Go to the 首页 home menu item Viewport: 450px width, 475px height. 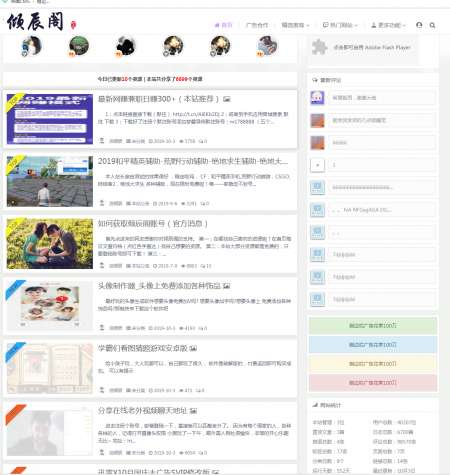(223, 25)
